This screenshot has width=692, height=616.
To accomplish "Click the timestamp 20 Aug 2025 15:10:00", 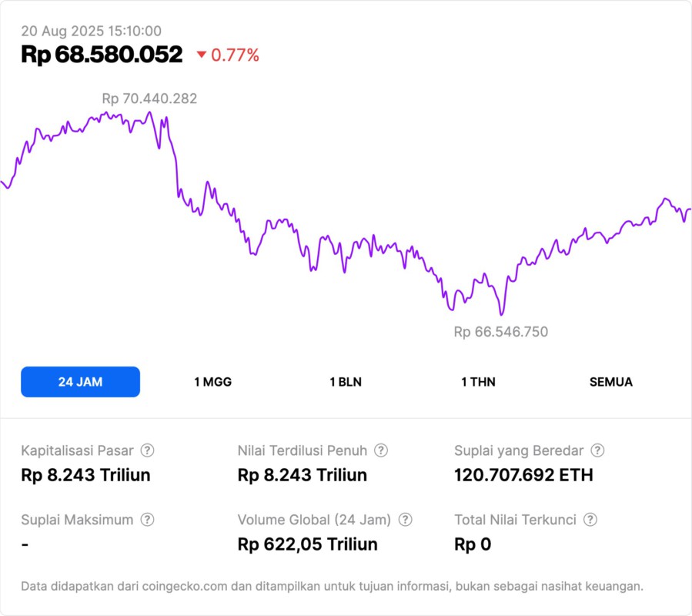I will tap(91, 31).
